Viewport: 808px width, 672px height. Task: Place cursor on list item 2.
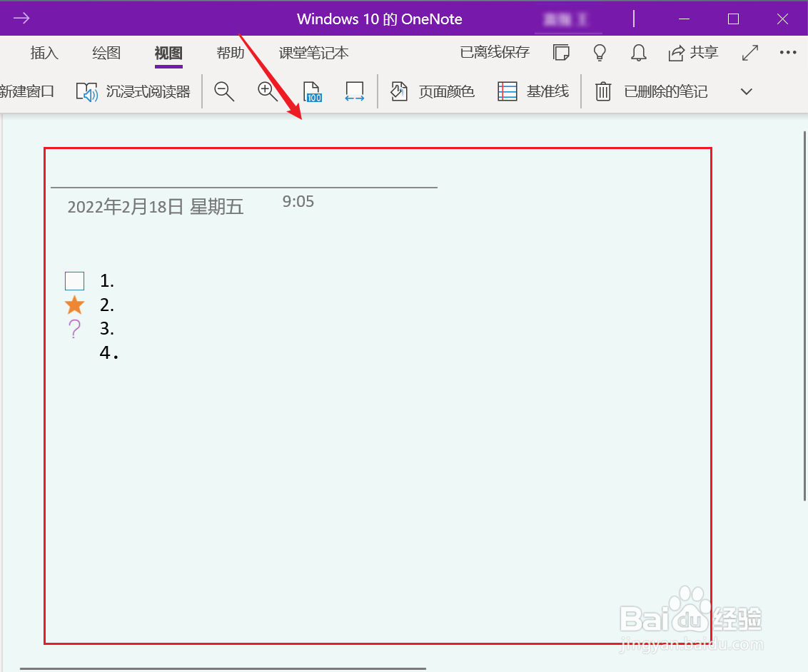coord(106,305)
